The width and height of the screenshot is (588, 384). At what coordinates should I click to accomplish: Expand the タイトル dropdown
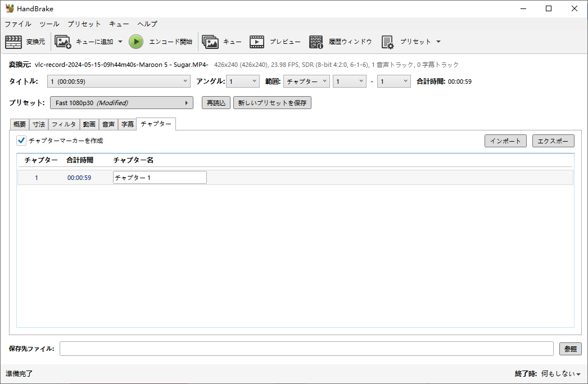[119, 82]
